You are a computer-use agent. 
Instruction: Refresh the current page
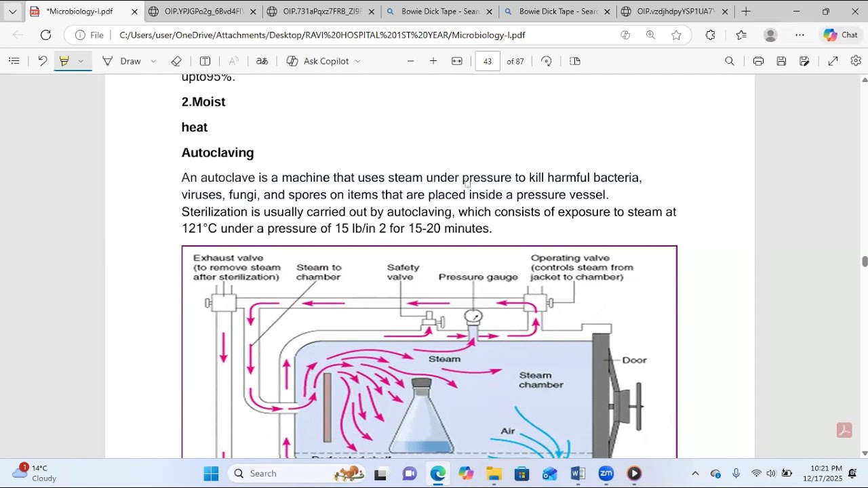pyautogui.click(x=45, y=35)
